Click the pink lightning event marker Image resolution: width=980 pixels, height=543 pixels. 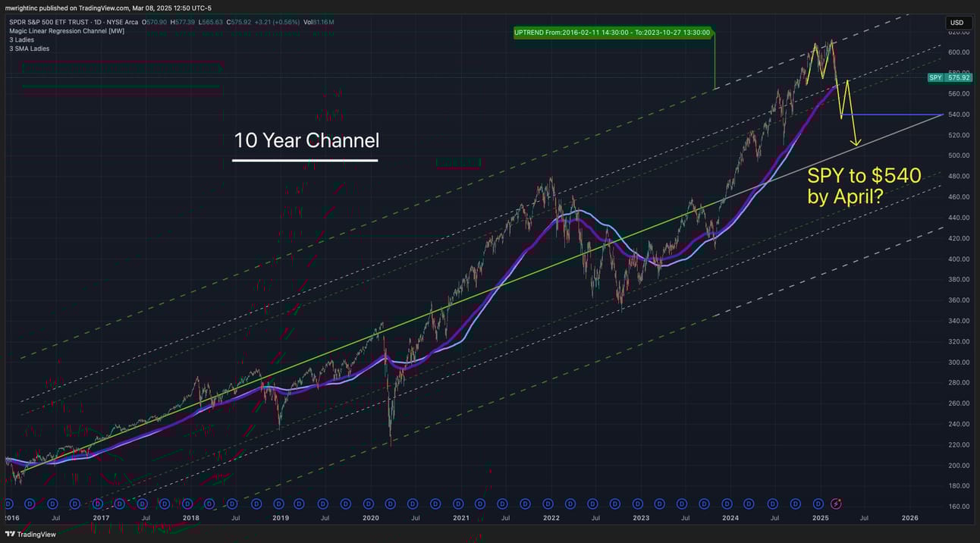[836, 503]
